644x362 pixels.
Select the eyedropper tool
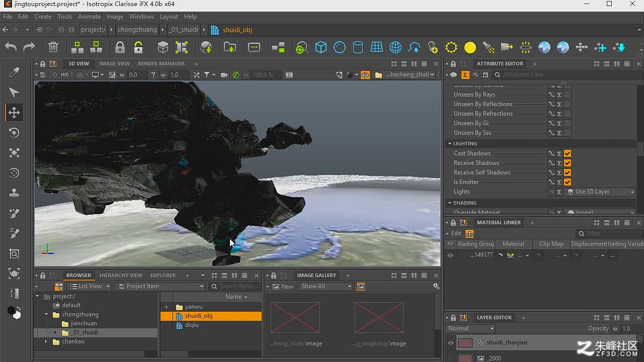[14, 72]
